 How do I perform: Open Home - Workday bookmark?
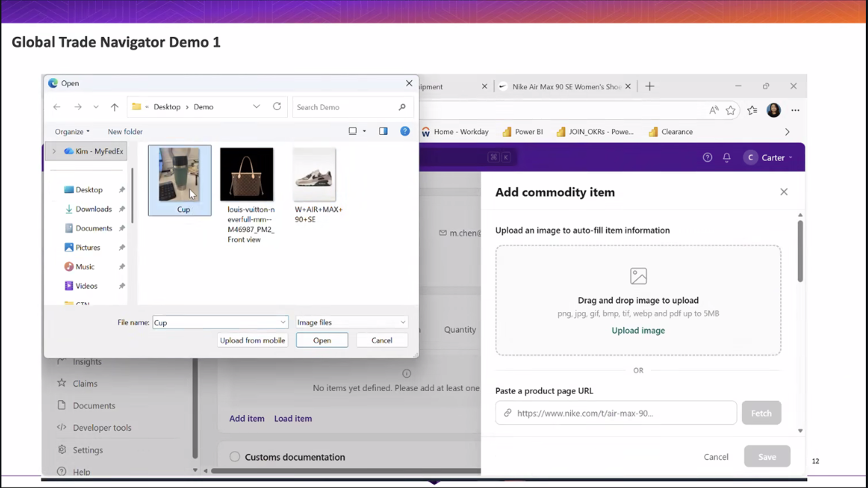[x=455, y=132]
